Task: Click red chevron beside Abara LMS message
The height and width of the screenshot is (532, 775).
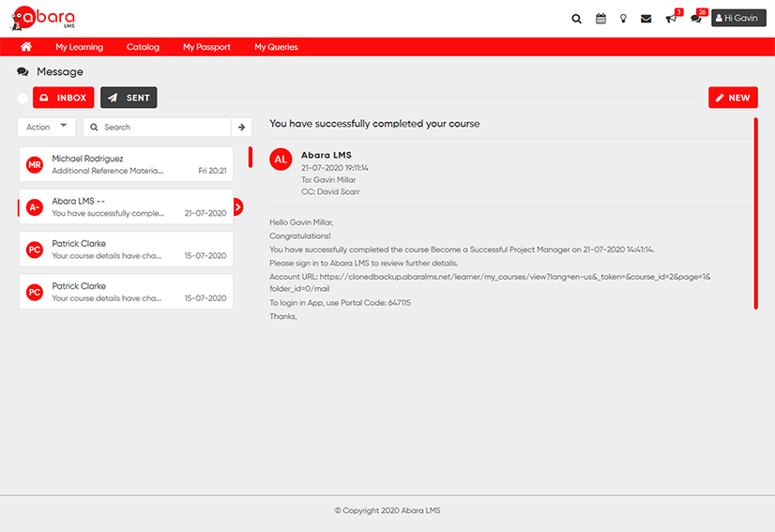Action: tap(238, 206)
